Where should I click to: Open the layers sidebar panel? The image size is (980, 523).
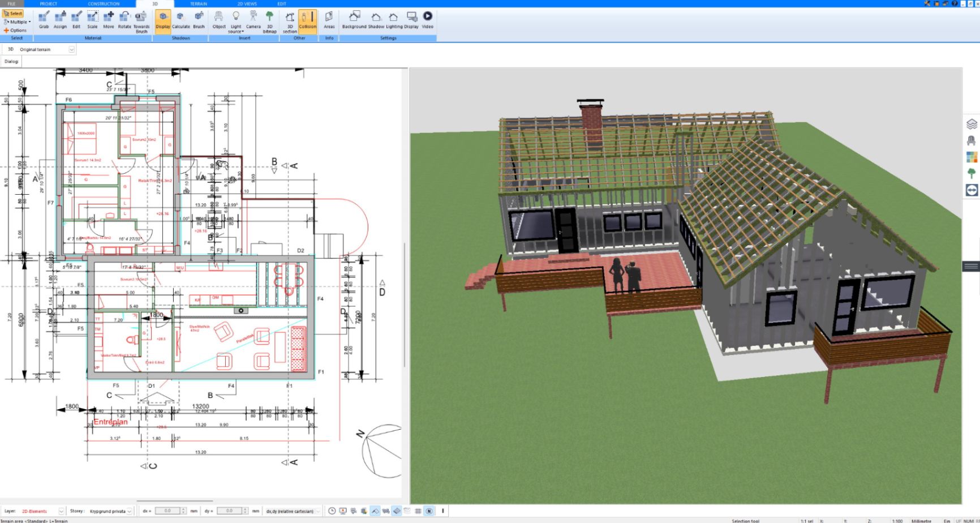(972, 124)
